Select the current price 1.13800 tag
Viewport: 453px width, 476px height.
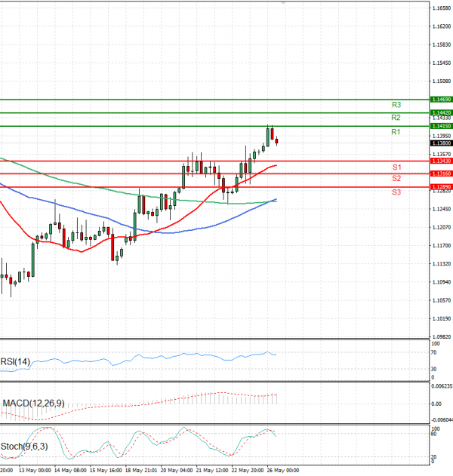(x=442, y=143)
